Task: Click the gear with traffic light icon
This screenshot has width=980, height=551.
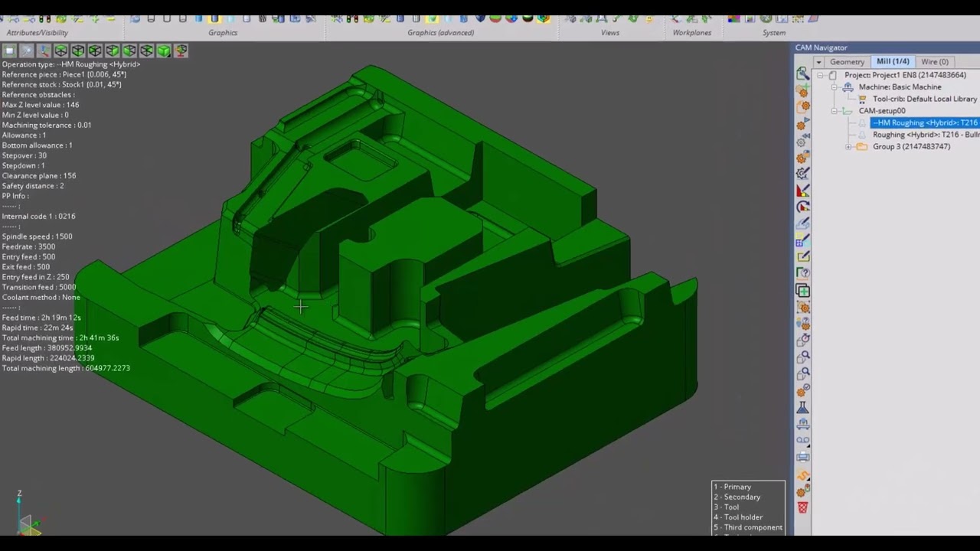Action: [x=802, y=491]
